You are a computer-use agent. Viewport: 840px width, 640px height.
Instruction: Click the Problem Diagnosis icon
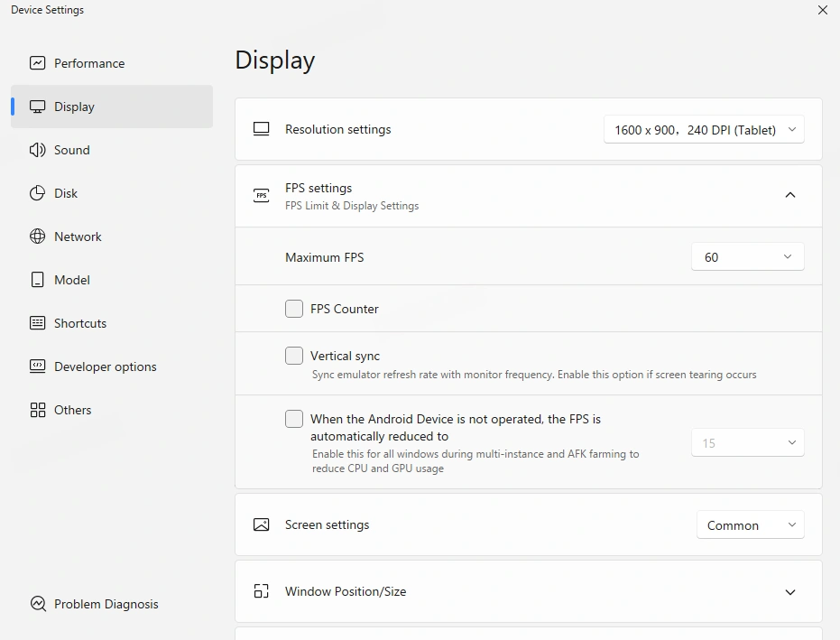click(x=38, y=604)
